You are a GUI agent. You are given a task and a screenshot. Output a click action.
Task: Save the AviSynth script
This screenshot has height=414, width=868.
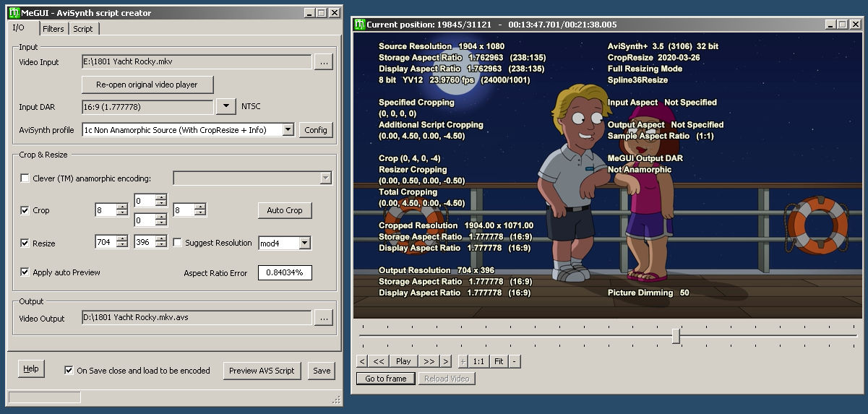(322, 371)
